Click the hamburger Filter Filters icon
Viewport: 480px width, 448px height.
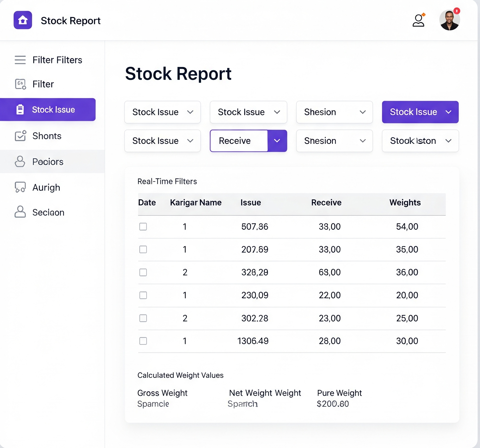[x=20, y=60]
